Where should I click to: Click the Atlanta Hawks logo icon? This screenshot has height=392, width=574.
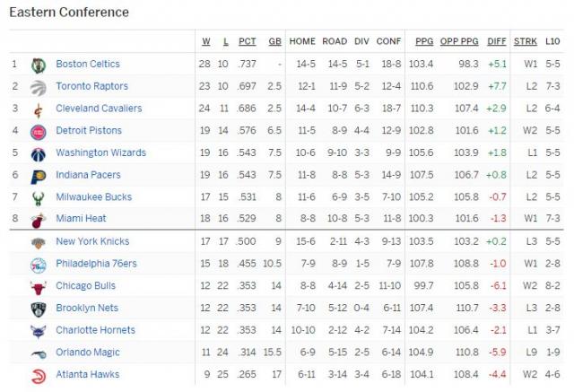[x=38, y=376]
